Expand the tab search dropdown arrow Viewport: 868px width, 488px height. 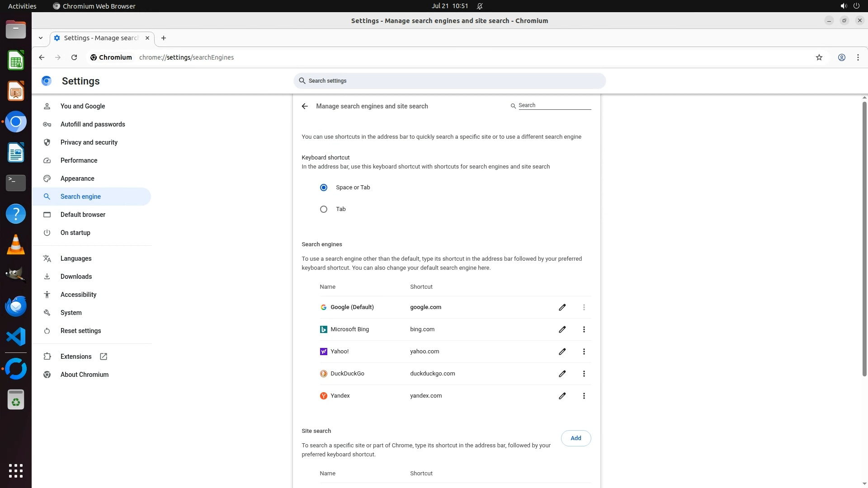pos(41,38)
